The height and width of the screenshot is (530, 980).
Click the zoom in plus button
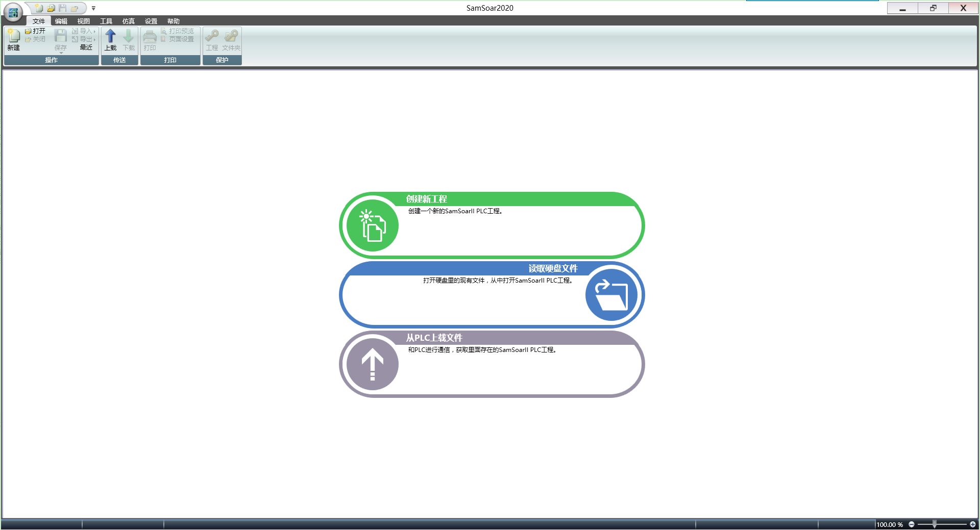[x=973, y=524]
